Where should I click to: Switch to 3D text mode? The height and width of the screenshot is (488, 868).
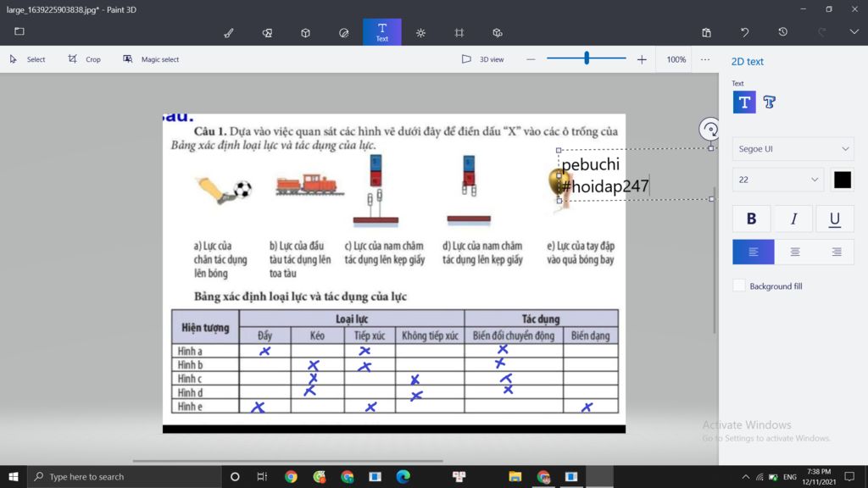pyautogui.click(x=770, y=103)
